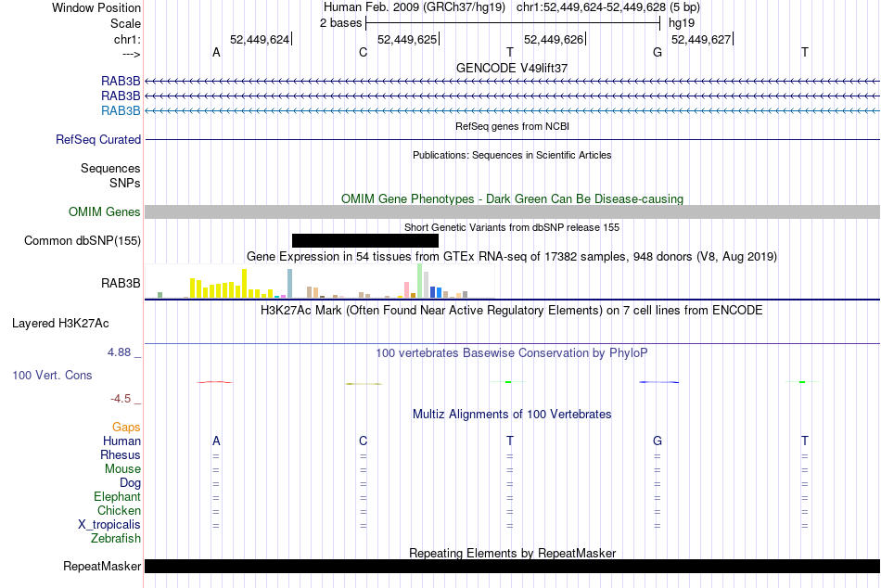The height and width of the screenshot is (588, 881).
Task: Click the Elephant species label
Action: click(x=118, y=496)
